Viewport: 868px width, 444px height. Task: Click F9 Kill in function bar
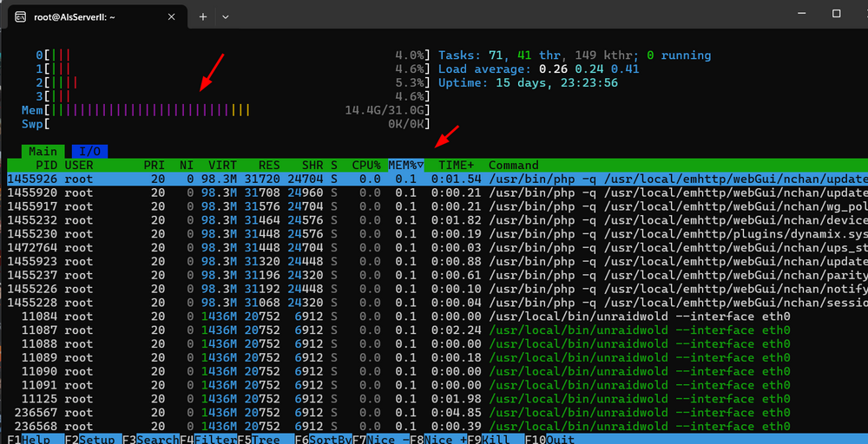tap(496, 440)
